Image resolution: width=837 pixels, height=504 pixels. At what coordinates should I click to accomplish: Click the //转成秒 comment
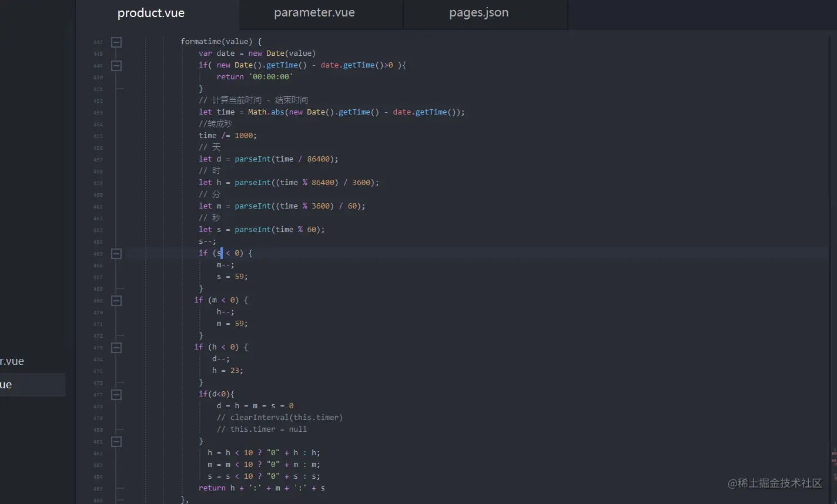point(215,124)
